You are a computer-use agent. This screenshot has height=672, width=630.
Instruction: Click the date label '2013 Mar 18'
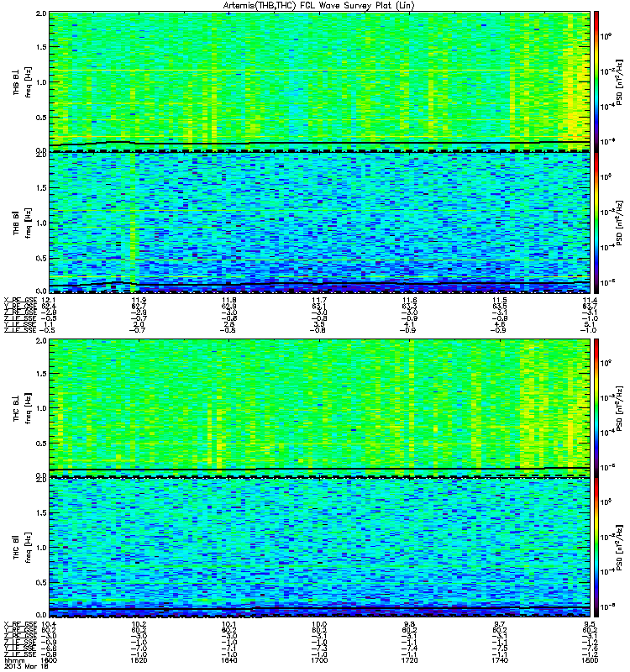click(x=26, y=666)
